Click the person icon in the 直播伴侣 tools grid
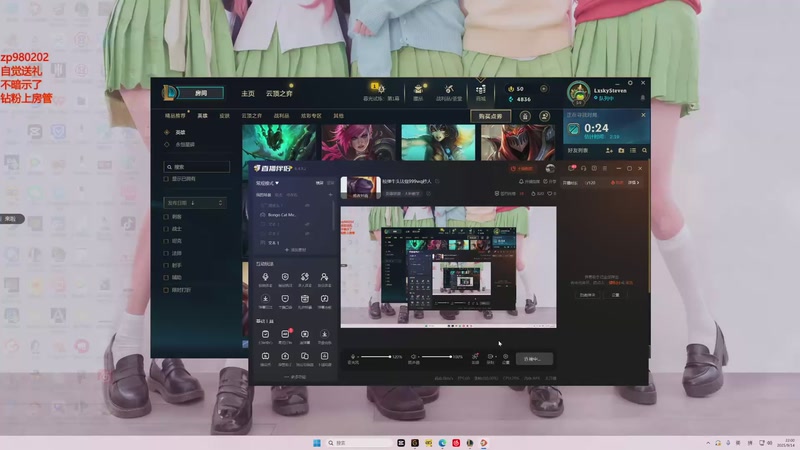This screenshot has height=450, width=800. tap(324, 277)
